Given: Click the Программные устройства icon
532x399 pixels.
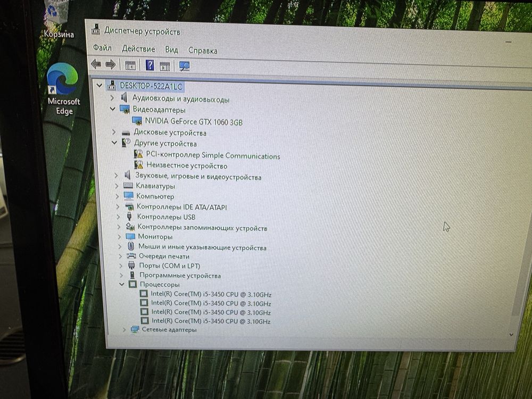Looking at the screenshot, I should pyautogui.click(x=132, y=275).
